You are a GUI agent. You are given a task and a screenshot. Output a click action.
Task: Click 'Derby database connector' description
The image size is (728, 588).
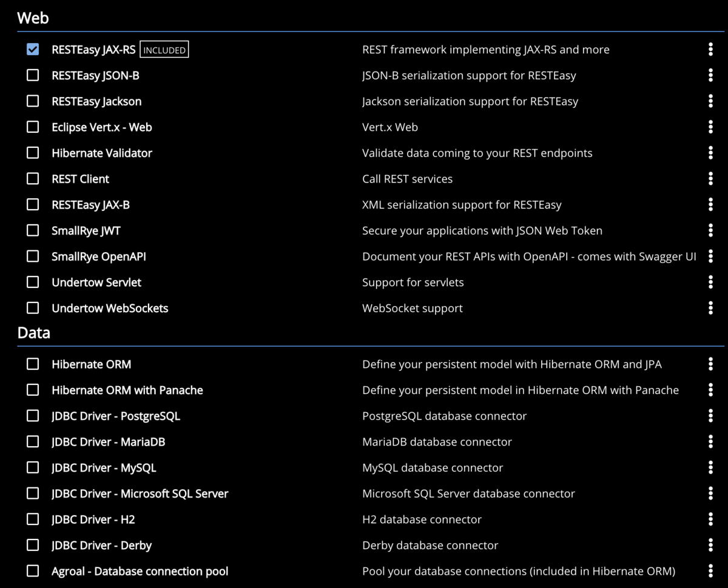[430, 545]
